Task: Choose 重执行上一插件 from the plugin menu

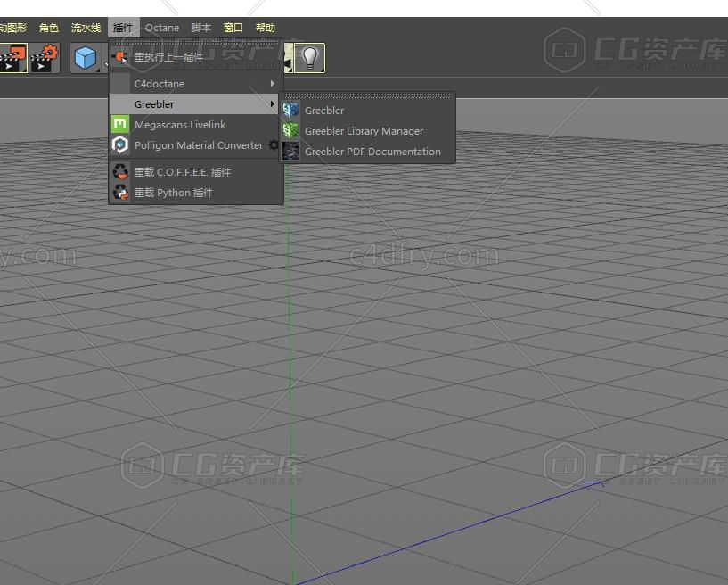Action: pyautogui.click(x=196, y=57)
